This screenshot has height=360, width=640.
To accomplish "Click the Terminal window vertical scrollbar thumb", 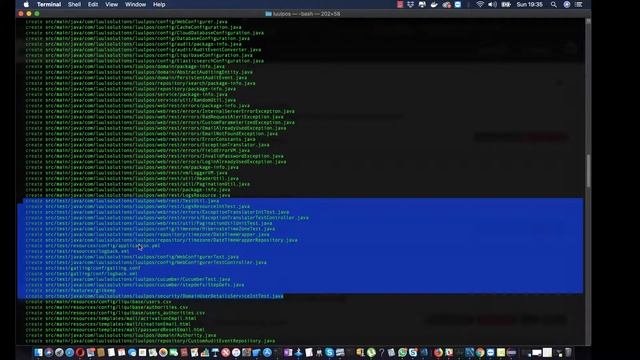I will pos(588,171).
